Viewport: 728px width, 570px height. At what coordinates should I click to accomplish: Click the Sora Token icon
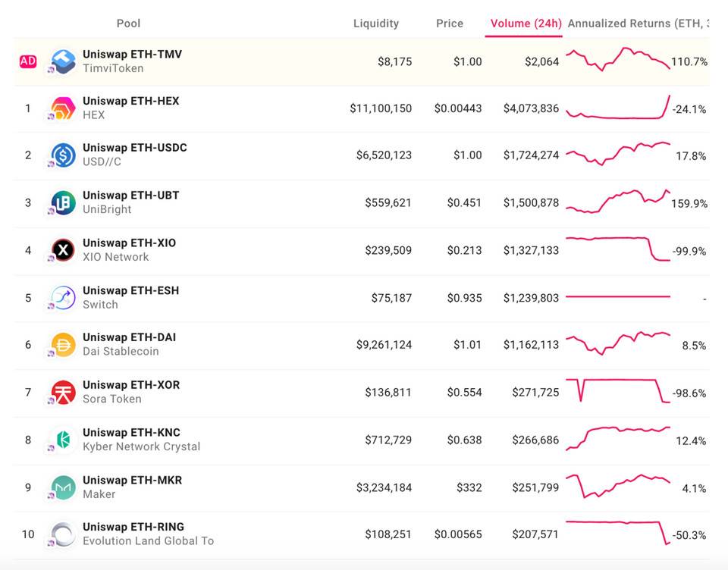coord(63,392)
